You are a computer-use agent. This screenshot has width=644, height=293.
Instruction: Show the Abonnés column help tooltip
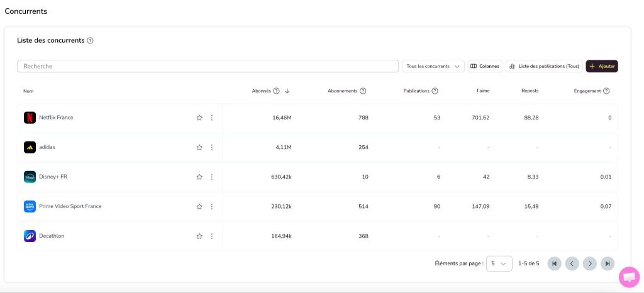(x=277, y=91)
